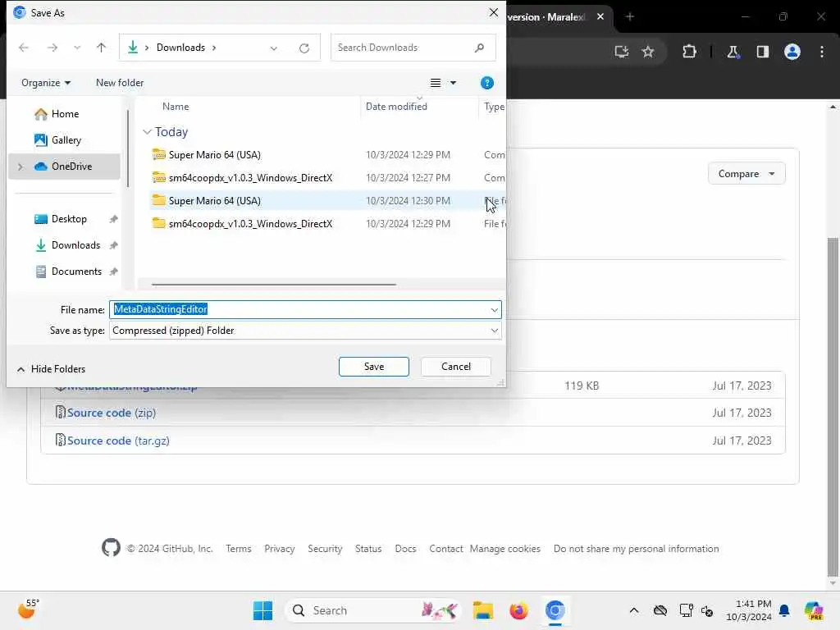This screenshot has width=840, height=630.
Task: Expand the File name dropdown
Action: point(494,309)
